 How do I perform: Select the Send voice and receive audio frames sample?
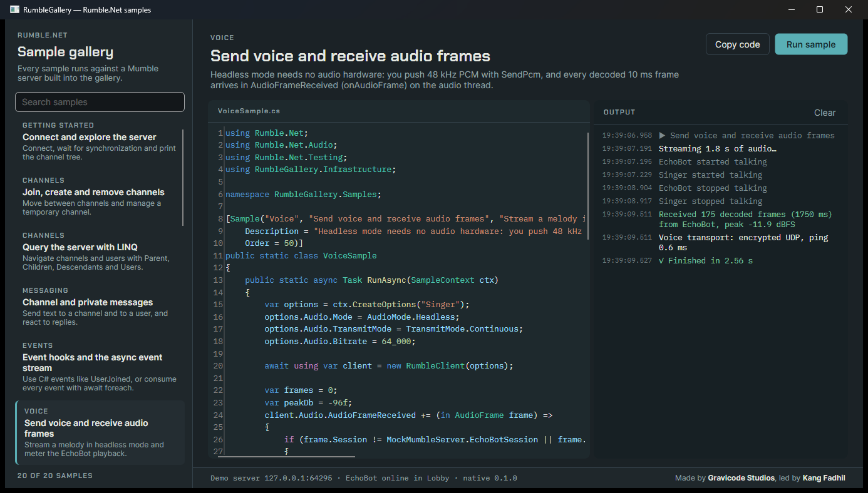(100, 432)
